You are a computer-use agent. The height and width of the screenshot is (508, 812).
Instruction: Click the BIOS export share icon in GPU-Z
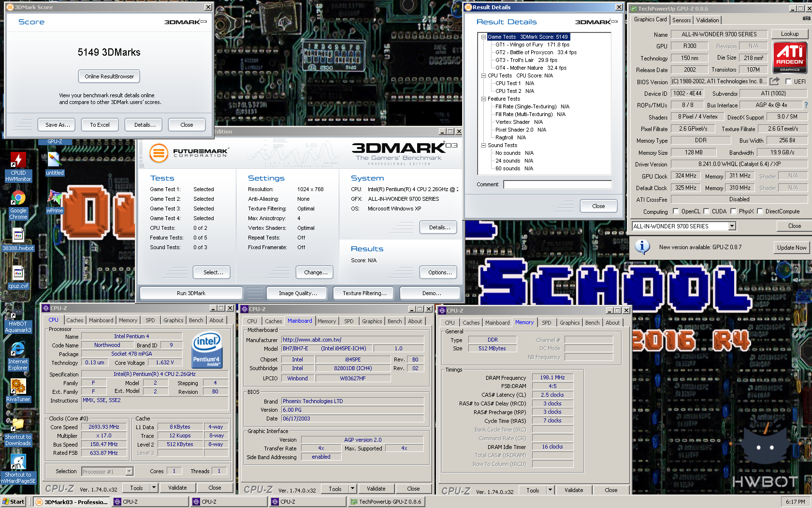pyautogui.click(x=775, y=81)
